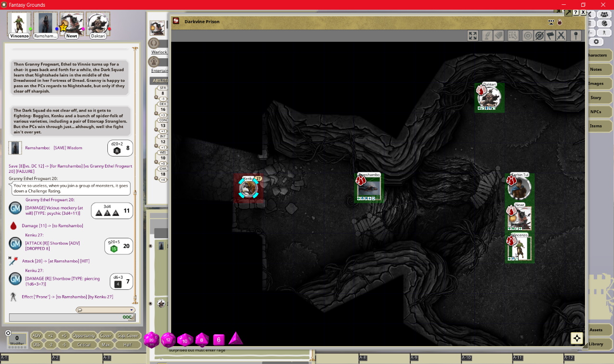Open the Characters sidebar tab
This screenshot has width=614, height=364.
click(x=599, y=55)
